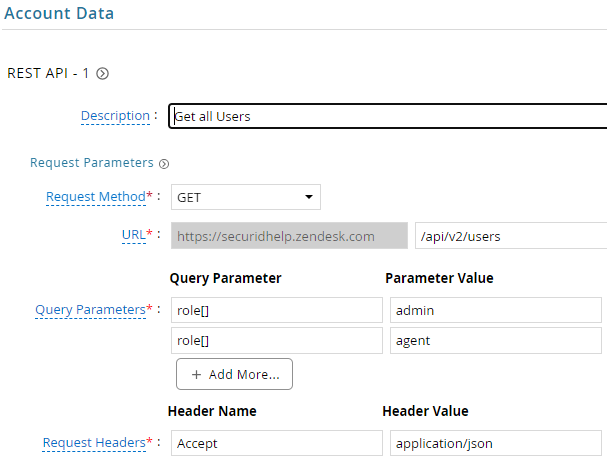Click the base URL field securidhelp.zendesk.com
Screen dimensions: 607x458
[289, 235]
